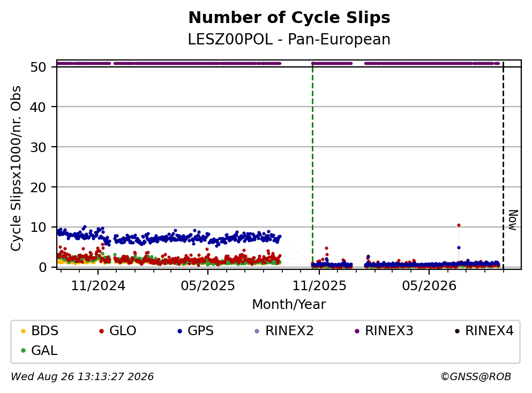Click the y-axis title 'Cycle Slipsx1000/nr. Obs'
The image size is (532, 393).
16,169
